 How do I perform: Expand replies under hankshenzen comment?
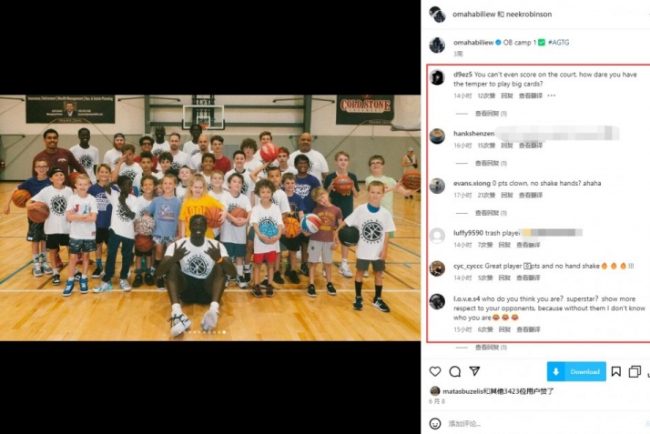(x=491, y=163)
